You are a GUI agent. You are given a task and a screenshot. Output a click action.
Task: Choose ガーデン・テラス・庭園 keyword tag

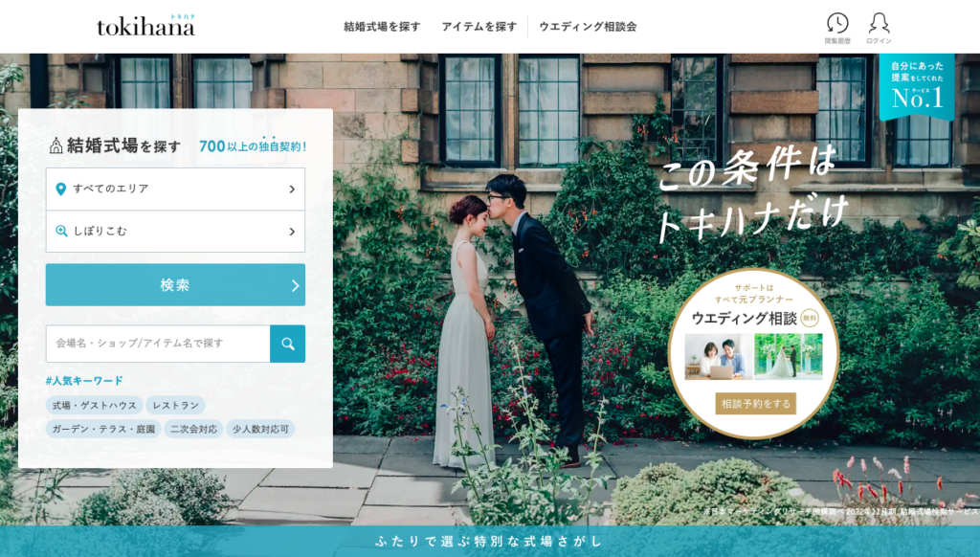[103, 430]
